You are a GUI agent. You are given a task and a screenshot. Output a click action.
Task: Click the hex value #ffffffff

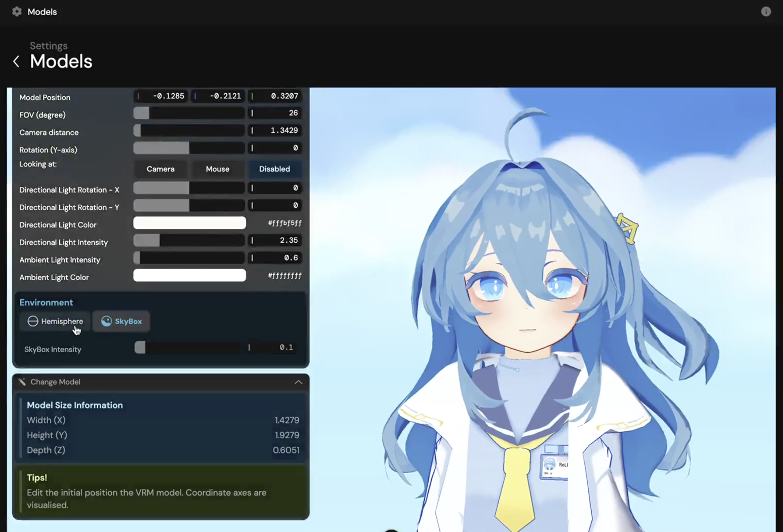tap(285, 276)
